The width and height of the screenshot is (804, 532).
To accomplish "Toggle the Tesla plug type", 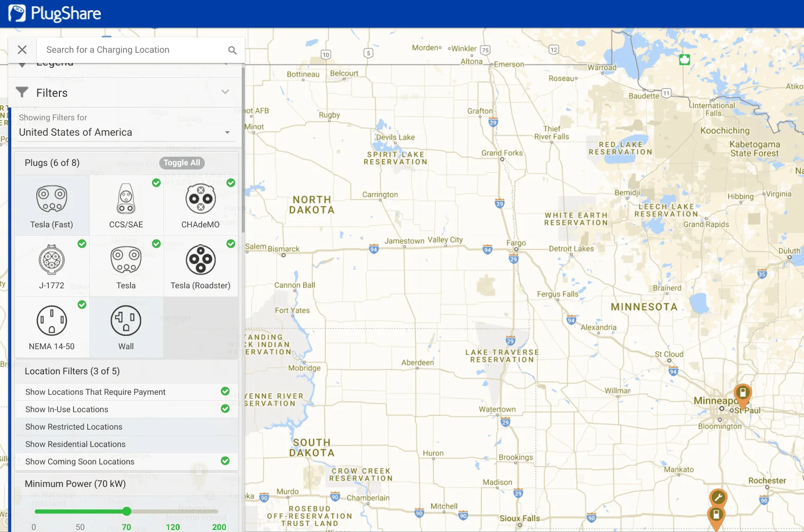I will tap(126, 267).
